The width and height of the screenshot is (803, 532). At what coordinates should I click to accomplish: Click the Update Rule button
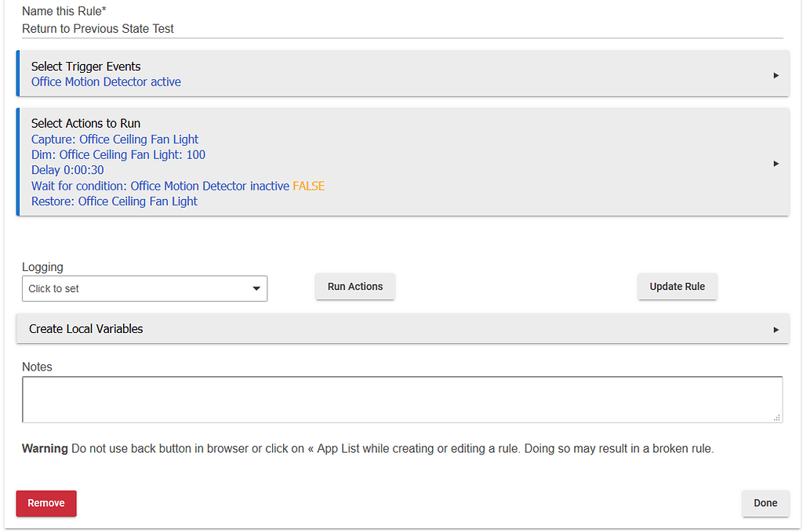click(677, 287)
